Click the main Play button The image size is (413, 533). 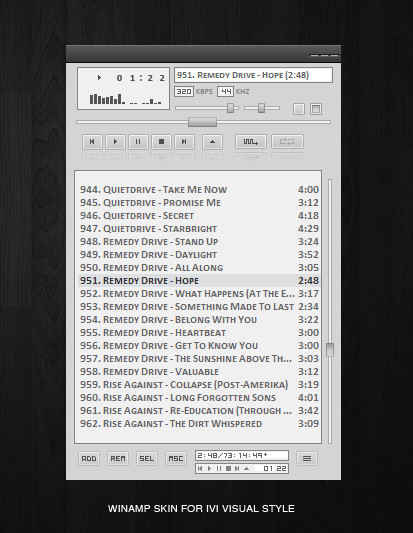pos(115,142)
